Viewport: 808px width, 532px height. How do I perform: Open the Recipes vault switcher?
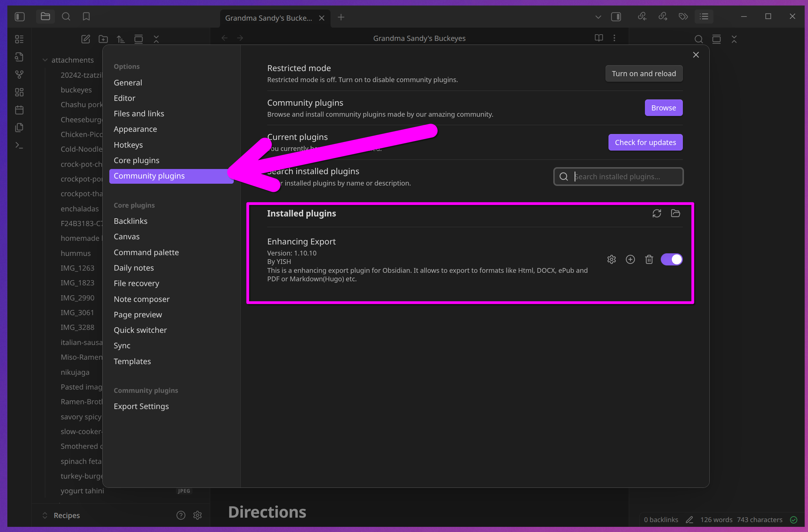tap(66, 515)
